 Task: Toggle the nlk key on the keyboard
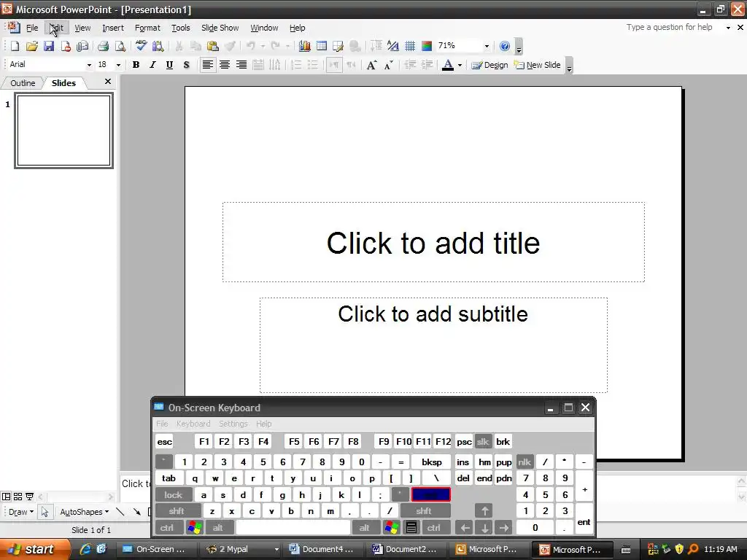click(525, 462)
